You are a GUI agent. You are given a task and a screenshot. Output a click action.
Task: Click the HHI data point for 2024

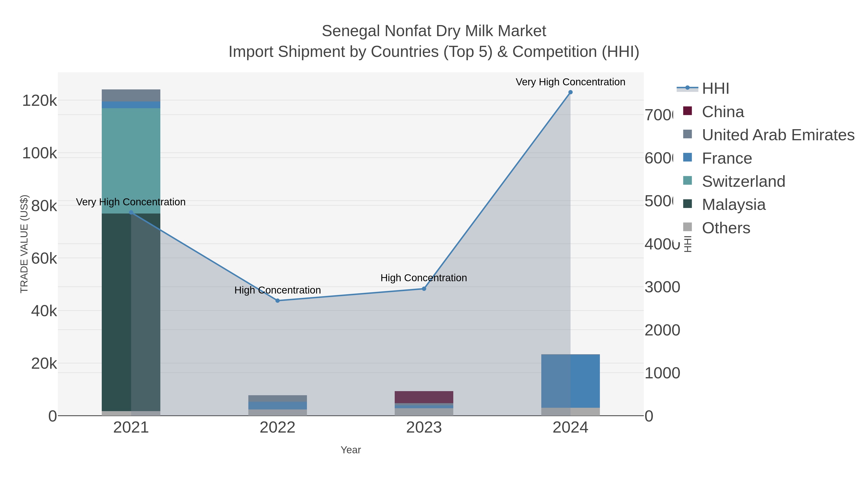pyautogui.click(x=570, y=92)
